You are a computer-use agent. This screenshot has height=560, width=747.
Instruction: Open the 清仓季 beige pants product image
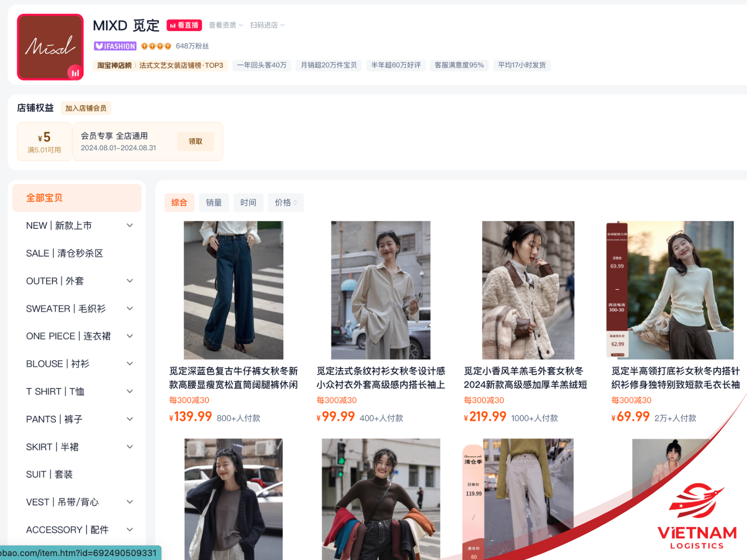point(518,499)
